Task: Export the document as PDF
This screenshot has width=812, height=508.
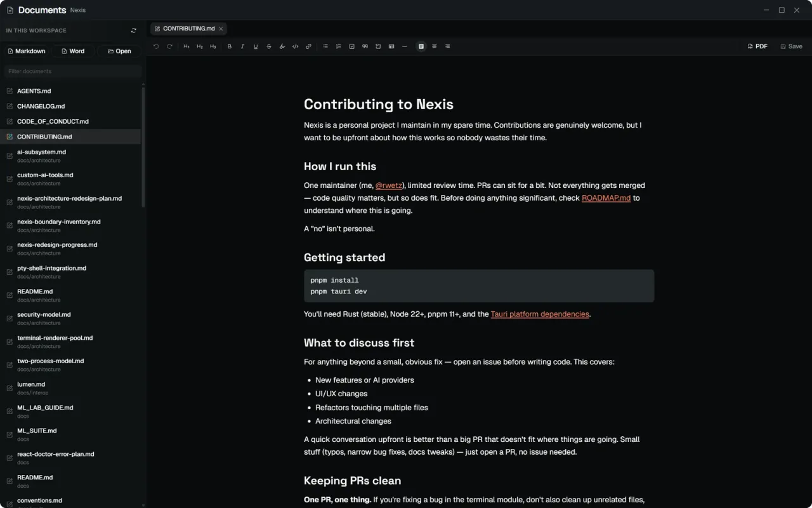Action: click(757, 46)
